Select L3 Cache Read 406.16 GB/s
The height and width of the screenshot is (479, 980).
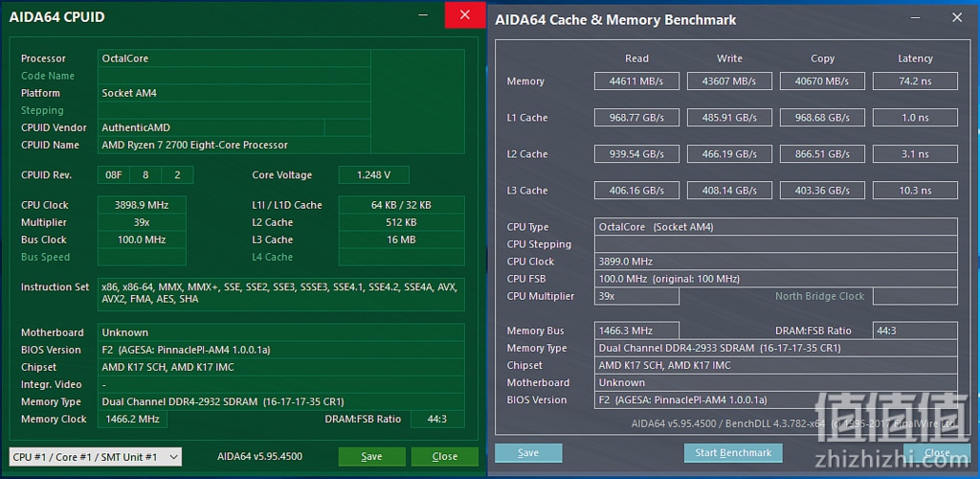click(636, 190)
